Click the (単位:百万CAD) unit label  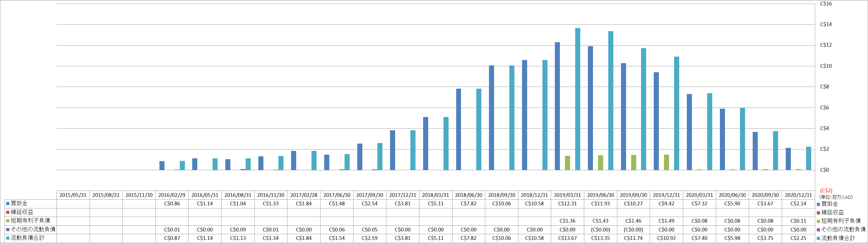pyautogui.click(x=836, y=197)
